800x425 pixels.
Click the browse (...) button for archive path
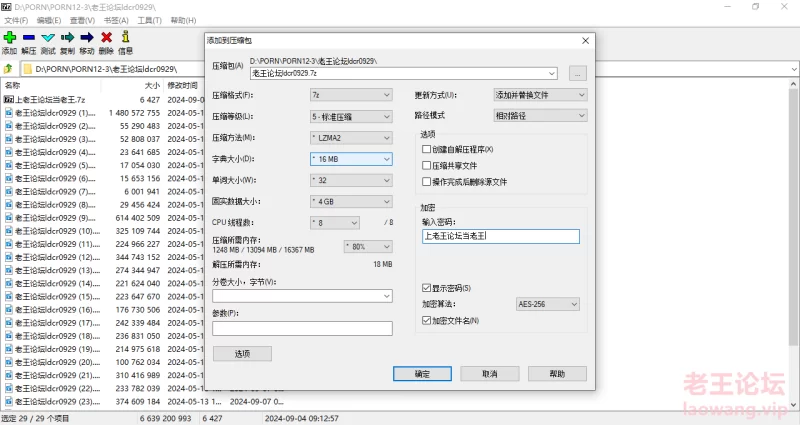pos(578,73)
